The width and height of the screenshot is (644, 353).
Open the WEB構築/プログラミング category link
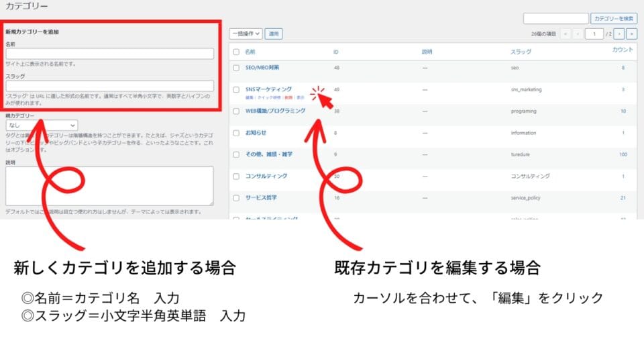pyautogui.click(x=276, y=111)
